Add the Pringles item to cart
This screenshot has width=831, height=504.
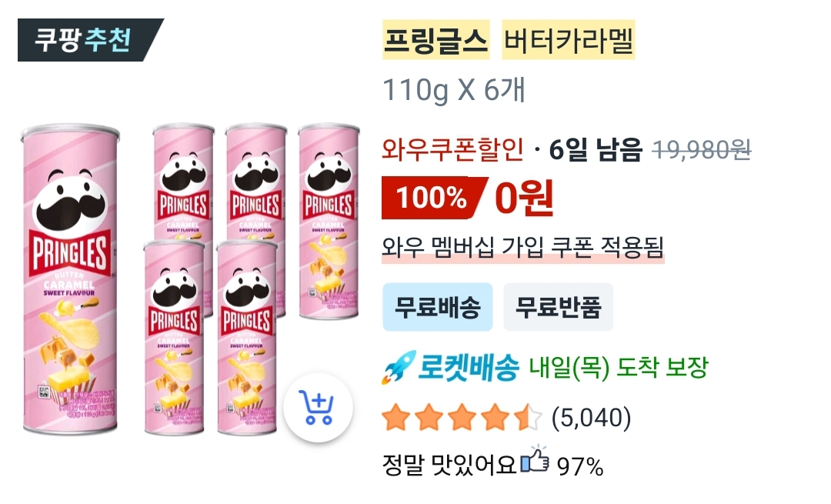(318, 408)
